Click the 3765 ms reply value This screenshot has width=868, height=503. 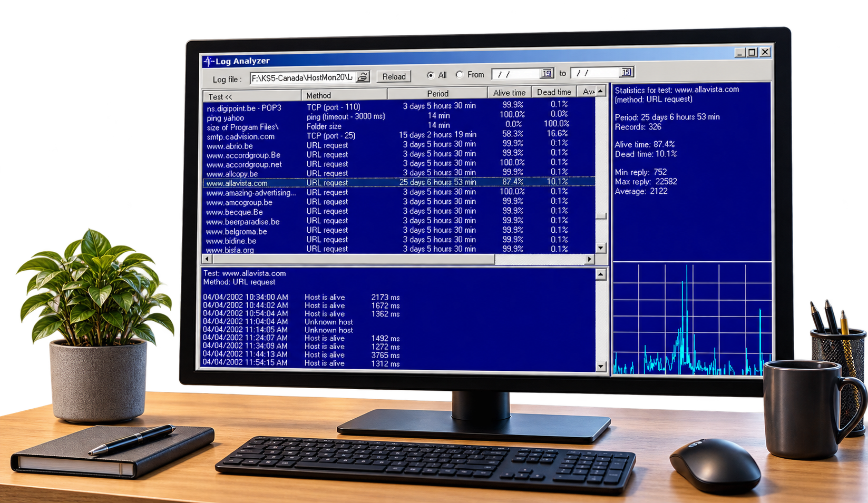(x=385, y=355)
